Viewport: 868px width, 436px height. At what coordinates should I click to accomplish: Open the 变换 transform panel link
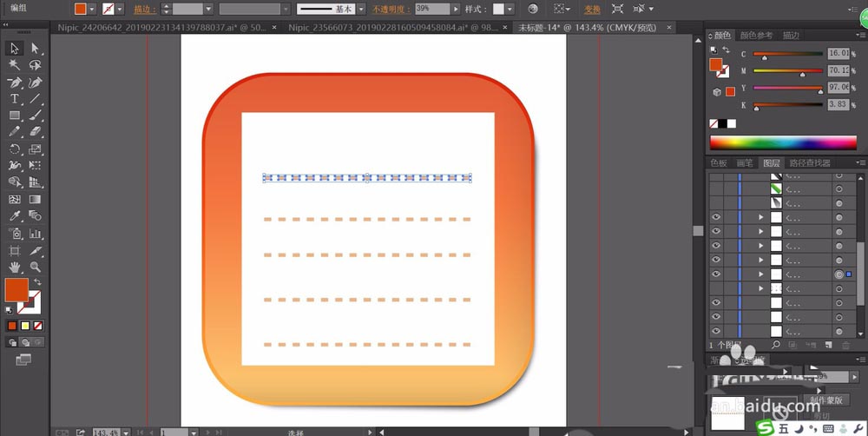pos(592,10)
